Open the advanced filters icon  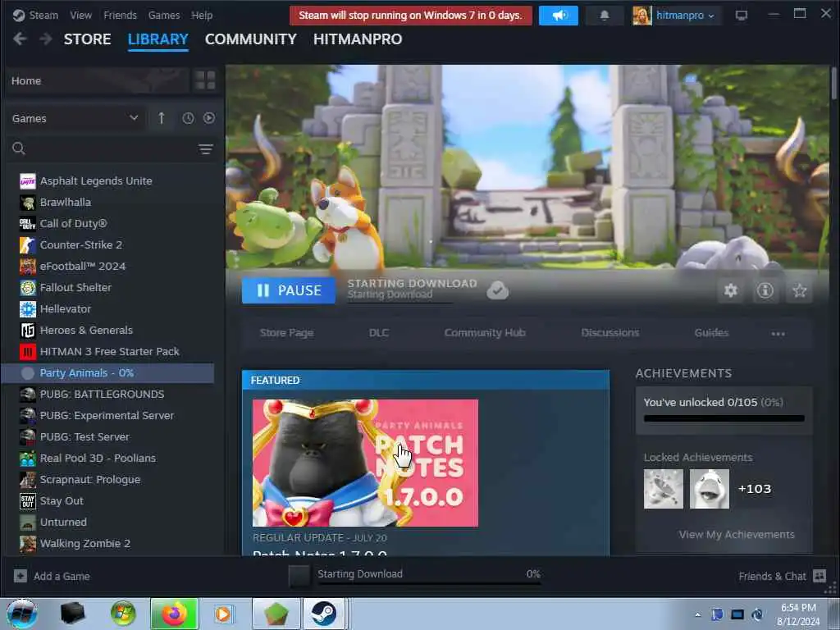pyautogui.click(x=206, y=149)
